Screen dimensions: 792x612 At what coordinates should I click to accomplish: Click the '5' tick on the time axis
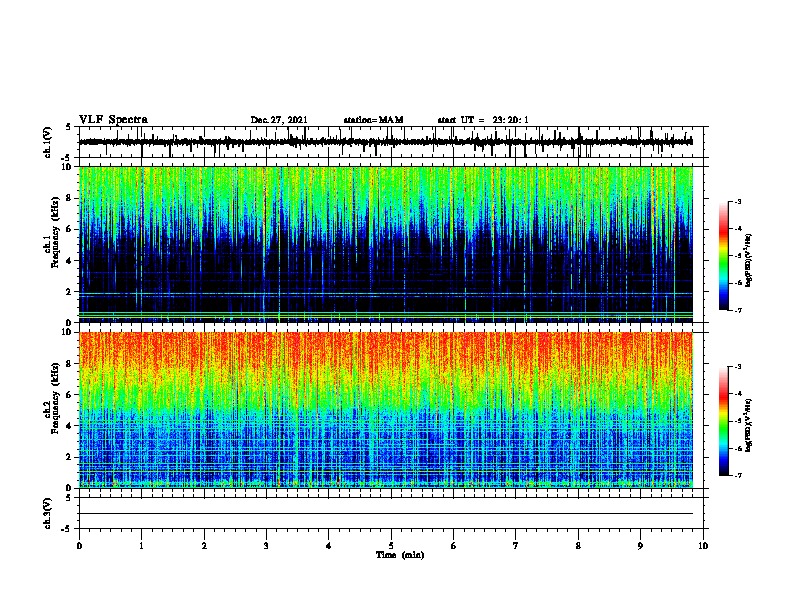(391, 545)
